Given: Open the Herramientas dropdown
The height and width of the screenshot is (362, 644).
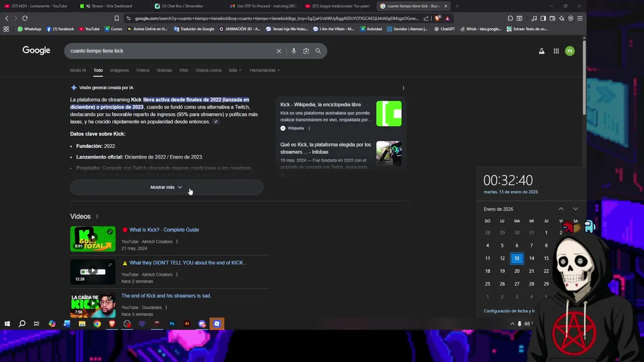Looking at the screenshot, I should (265, 70).
